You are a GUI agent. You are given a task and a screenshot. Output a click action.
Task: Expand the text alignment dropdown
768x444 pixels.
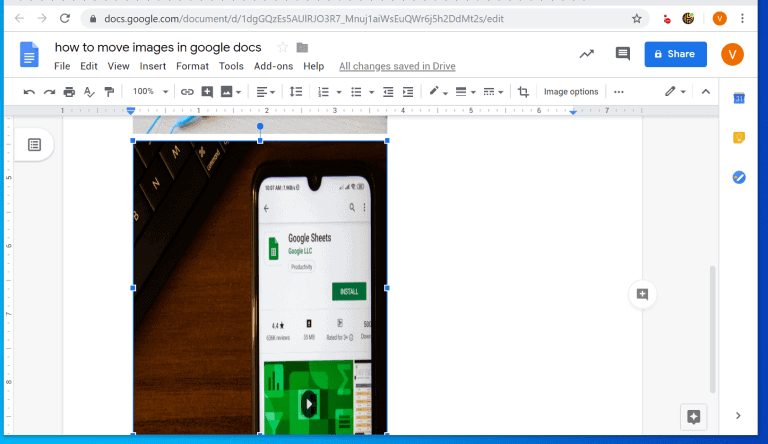pyautogui.click(x=266, y=92)
